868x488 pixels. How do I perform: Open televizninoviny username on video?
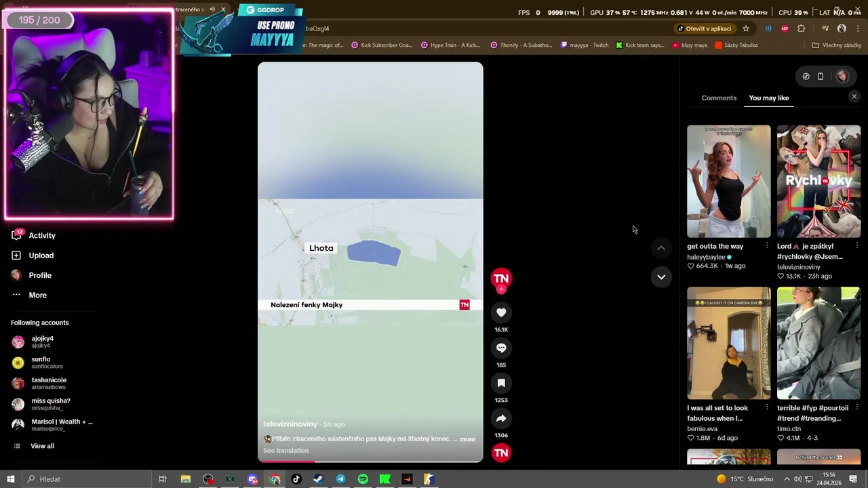coord(290,424)
